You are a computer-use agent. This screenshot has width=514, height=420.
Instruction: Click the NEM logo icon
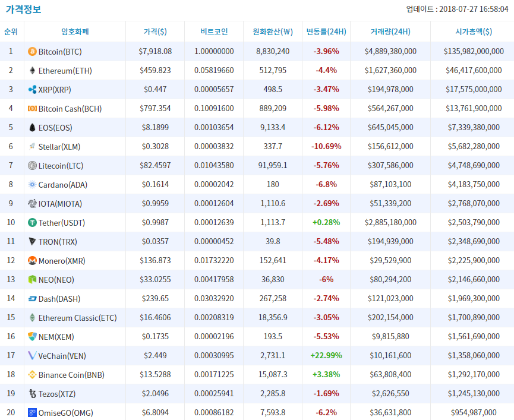click(x=32, y=336)
